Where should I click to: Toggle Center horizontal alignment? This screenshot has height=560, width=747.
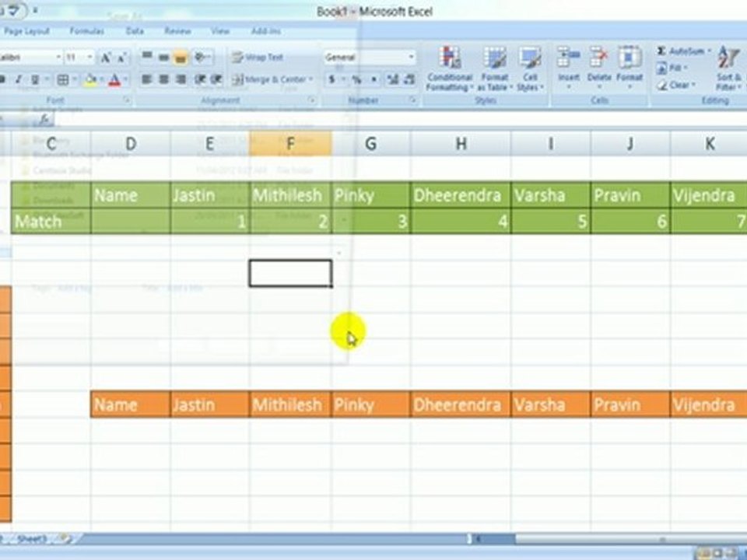coord(163,79)
